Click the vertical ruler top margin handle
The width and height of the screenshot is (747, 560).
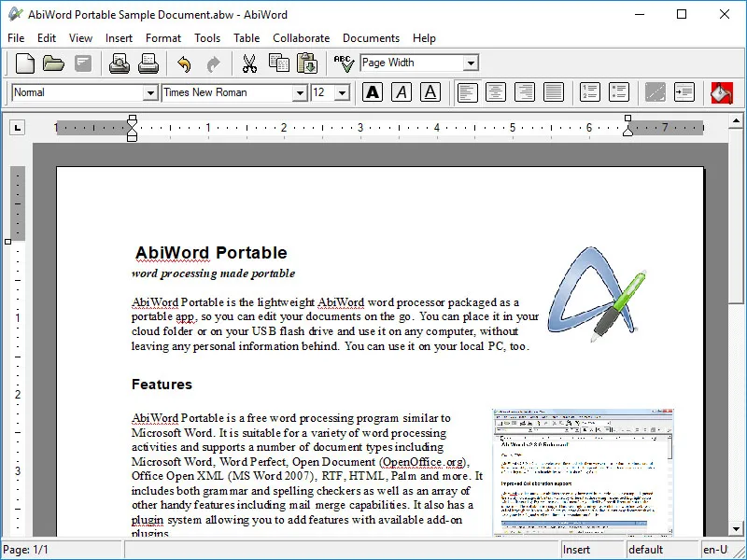tap(7, 242)
